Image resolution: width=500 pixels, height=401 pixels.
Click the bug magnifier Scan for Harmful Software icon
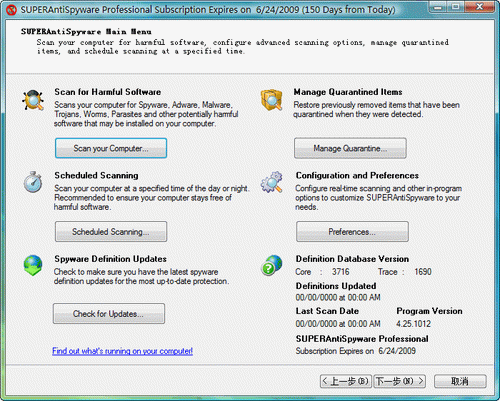pos(33,100)
